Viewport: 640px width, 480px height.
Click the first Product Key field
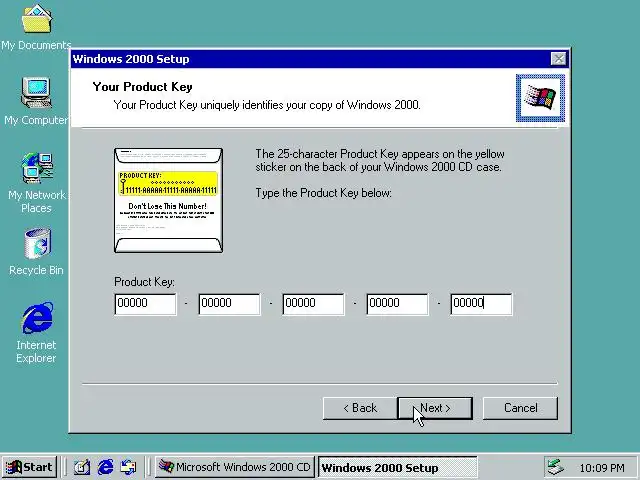(146, 304)
